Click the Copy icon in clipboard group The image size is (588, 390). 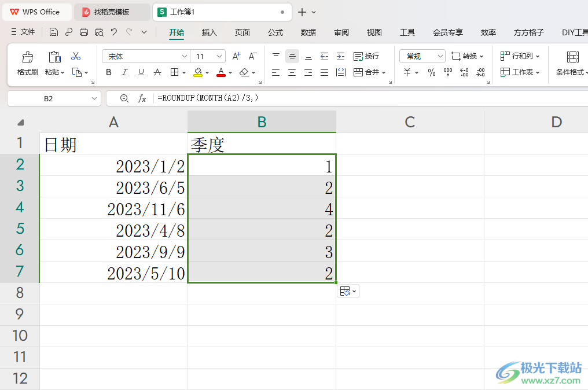pos(77,72)
